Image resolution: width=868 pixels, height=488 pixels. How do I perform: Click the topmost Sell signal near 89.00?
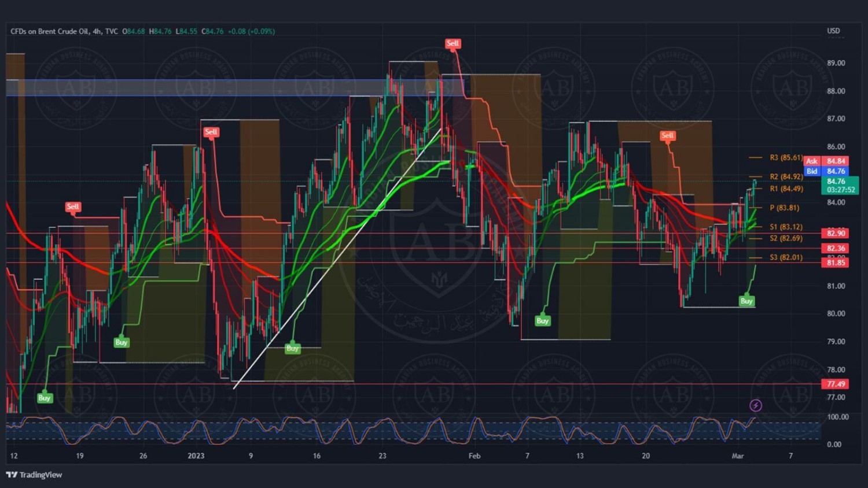point(453,43)
